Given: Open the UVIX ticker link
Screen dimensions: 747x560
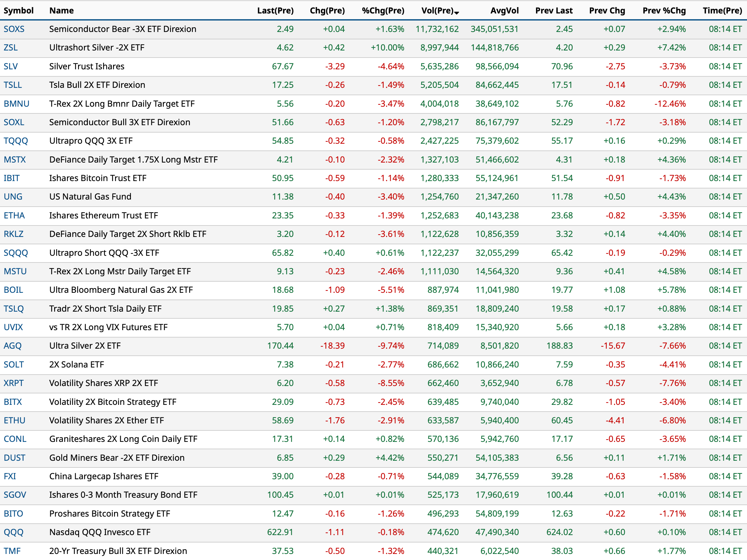Looking at the screenshot, I should click(13, 327).
